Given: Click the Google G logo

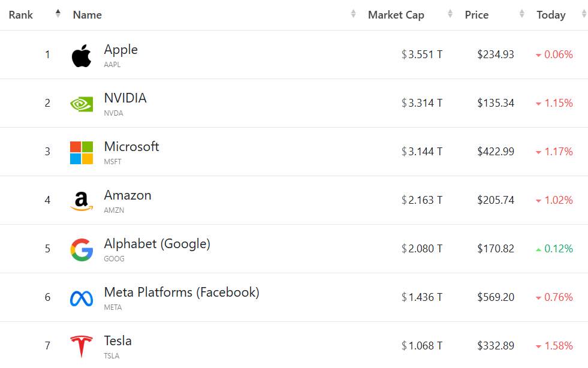Looking at the screenshot, I should click(82, 250).
